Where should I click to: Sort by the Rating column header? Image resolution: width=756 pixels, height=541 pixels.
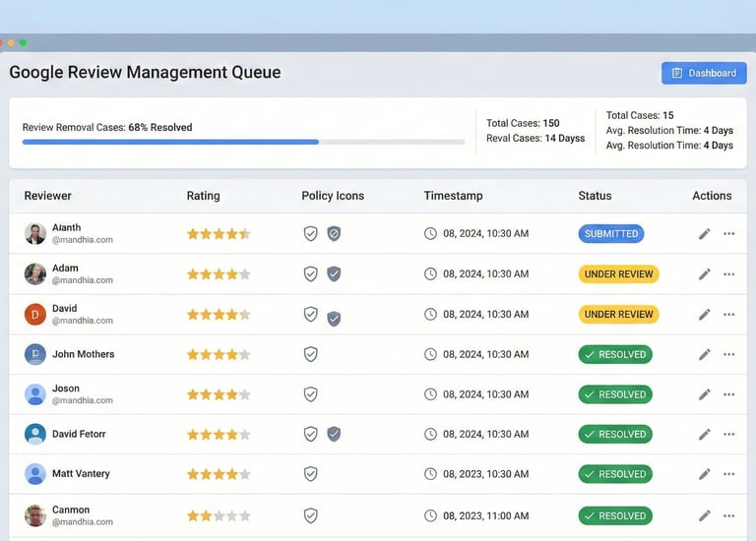pos(203,196)
